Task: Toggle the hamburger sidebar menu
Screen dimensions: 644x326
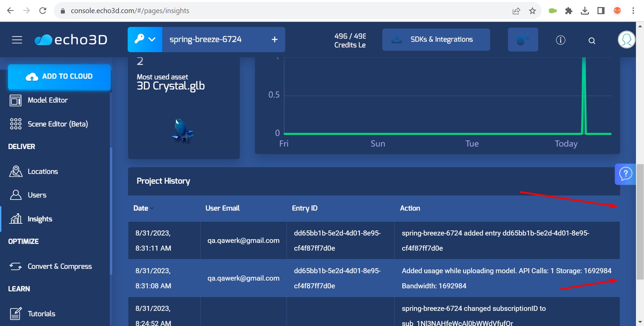Action: (x=17, y=40)
